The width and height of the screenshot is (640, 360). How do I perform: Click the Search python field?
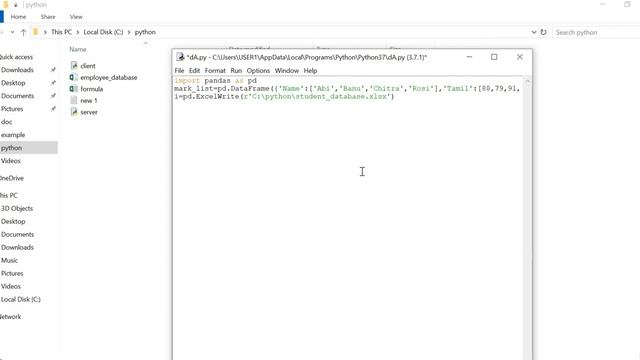pyautogui.click(x=596, y=32)
